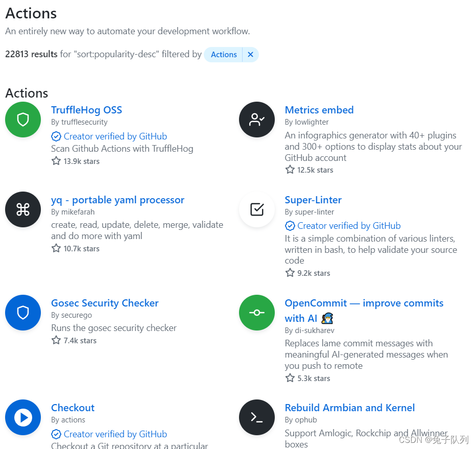Screen dimensions: 476x449
Task: Click the TruffleHog OSS green shield icon
Action: (x=23, y=120)
